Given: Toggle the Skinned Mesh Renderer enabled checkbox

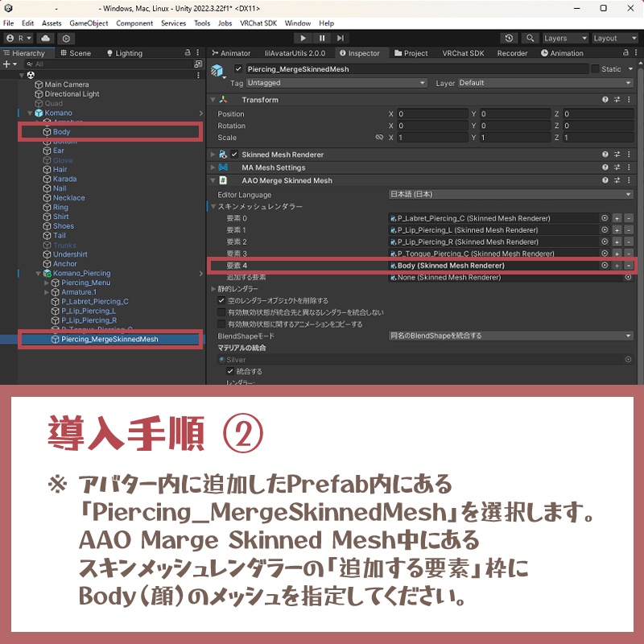Looking at the screenshot, I should pos(234,155).
